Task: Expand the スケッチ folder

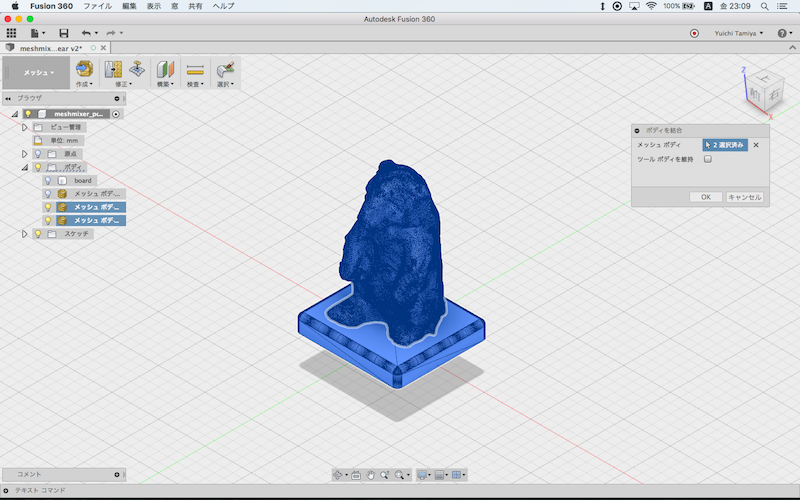Action: coord(24,233)
